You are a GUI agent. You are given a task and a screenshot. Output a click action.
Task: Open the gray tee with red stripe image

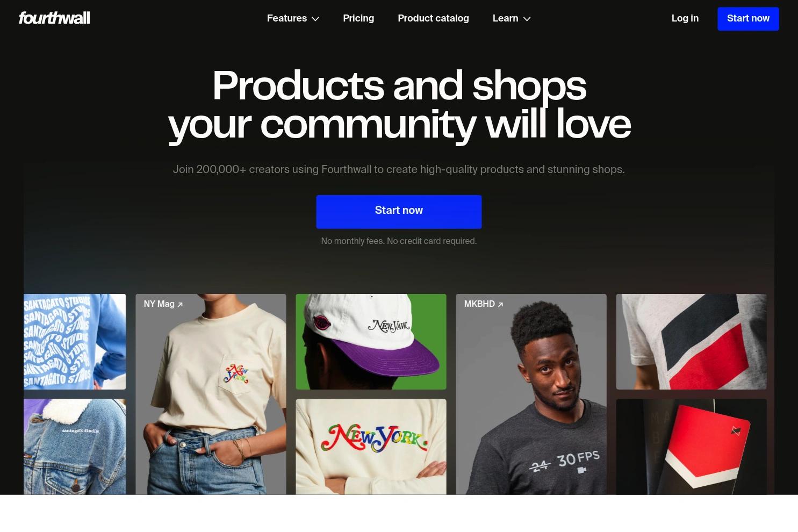(691, 342)
